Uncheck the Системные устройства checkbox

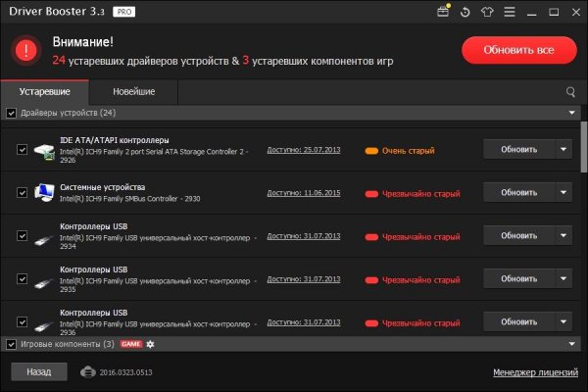(23, 193)
